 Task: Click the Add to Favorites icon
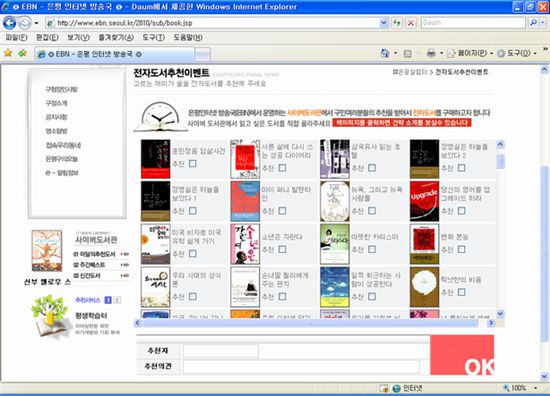click(23, 53)
